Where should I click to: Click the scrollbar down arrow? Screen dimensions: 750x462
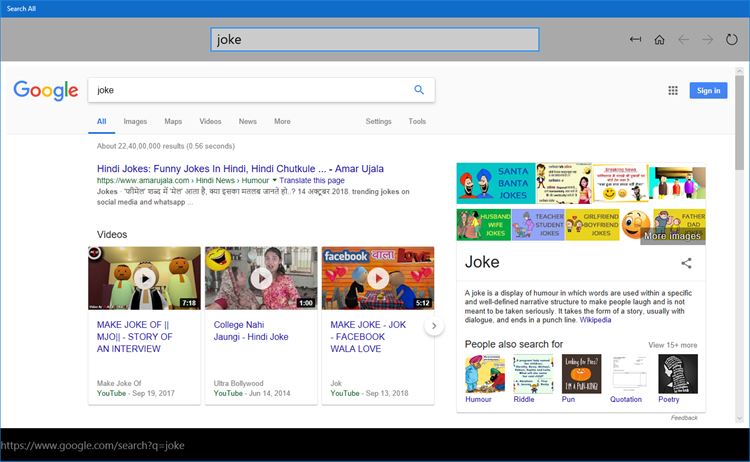(x=739, y=418)
